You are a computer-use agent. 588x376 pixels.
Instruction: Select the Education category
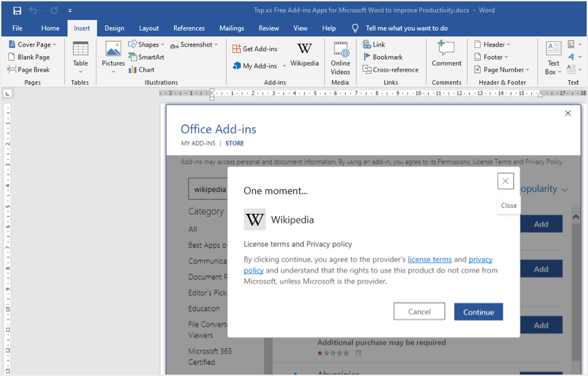[x=204, y=308]
